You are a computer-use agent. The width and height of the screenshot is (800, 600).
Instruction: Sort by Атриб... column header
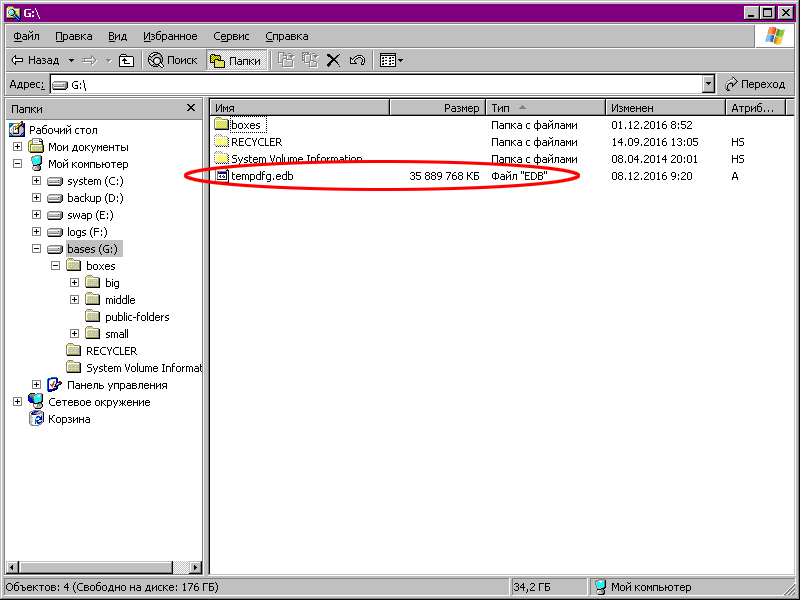click(x=755, y=108)
